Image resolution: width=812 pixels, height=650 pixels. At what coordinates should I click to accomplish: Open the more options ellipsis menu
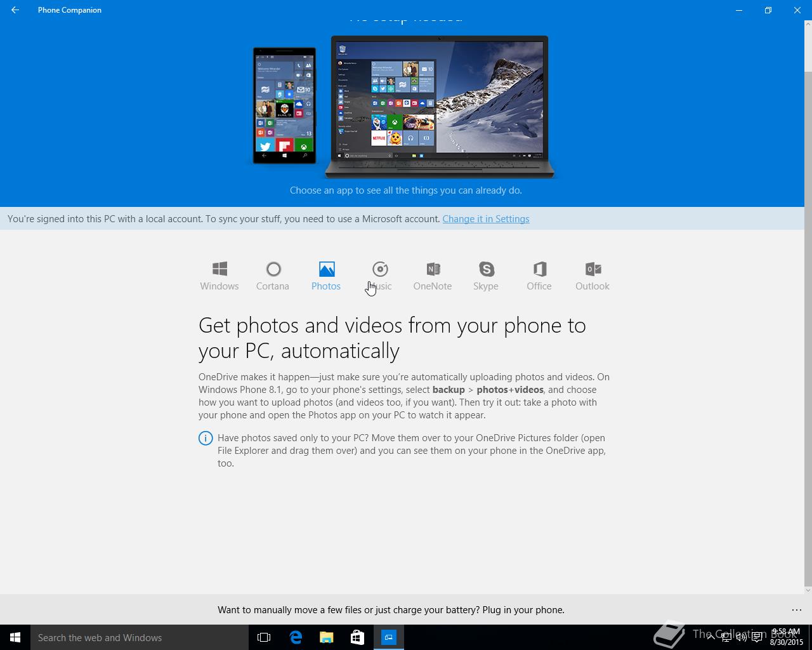pos(797,610)
